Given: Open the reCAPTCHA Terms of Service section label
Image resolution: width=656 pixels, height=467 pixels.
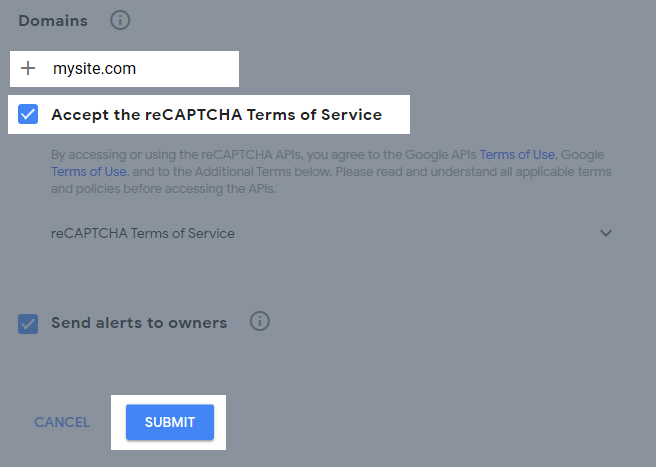Looking at the screenshot, I should pos(143,233).
